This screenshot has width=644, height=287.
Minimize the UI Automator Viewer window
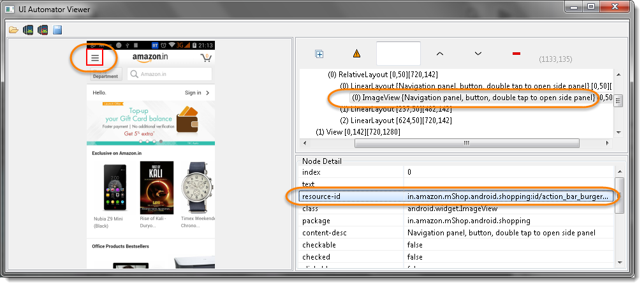coord(574,6)
